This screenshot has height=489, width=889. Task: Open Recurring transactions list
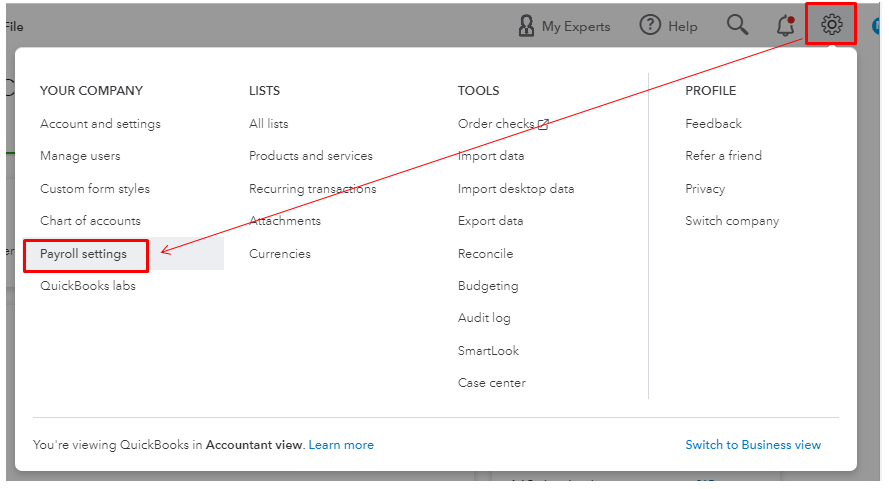coord(313,189)
